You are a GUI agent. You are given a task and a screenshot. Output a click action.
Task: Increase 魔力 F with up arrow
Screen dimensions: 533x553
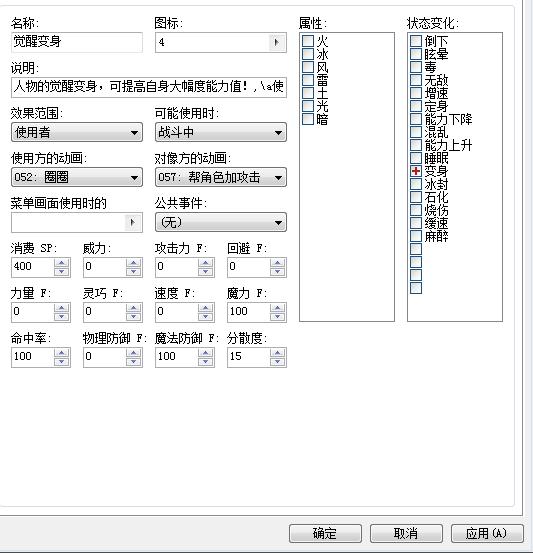pyautogui.click(x=277, y=308)
